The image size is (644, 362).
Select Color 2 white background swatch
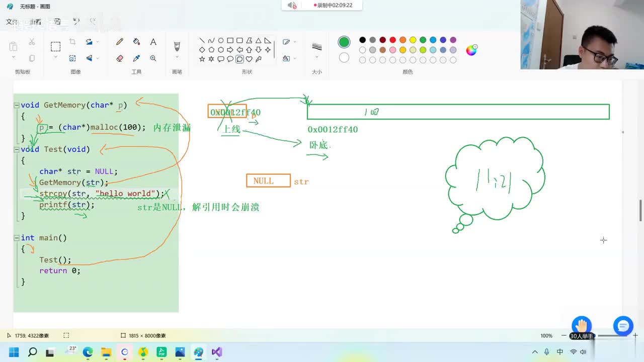click(344, 58)
